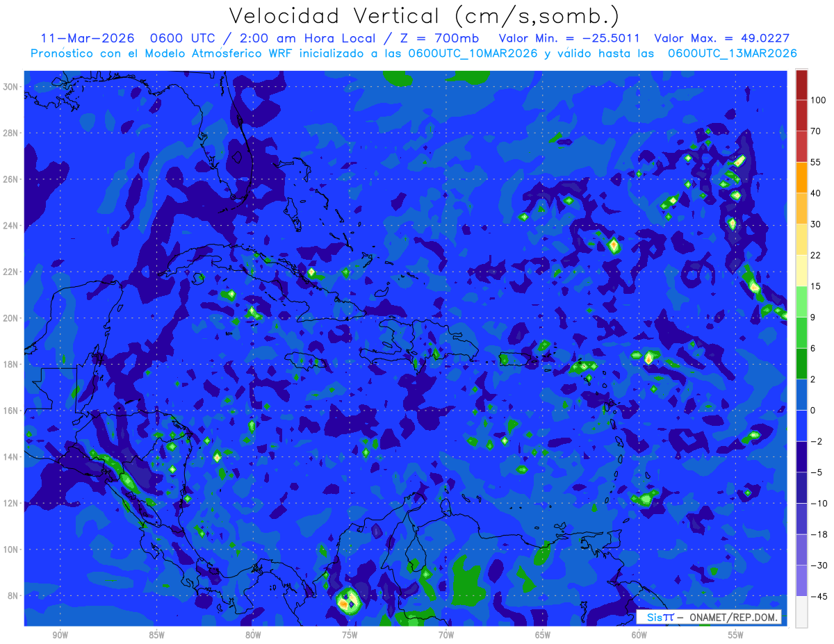Image resolution: width=834 pixels, height=644 pixels.
Task: Click the color bar label '100'
Action: 818,101
